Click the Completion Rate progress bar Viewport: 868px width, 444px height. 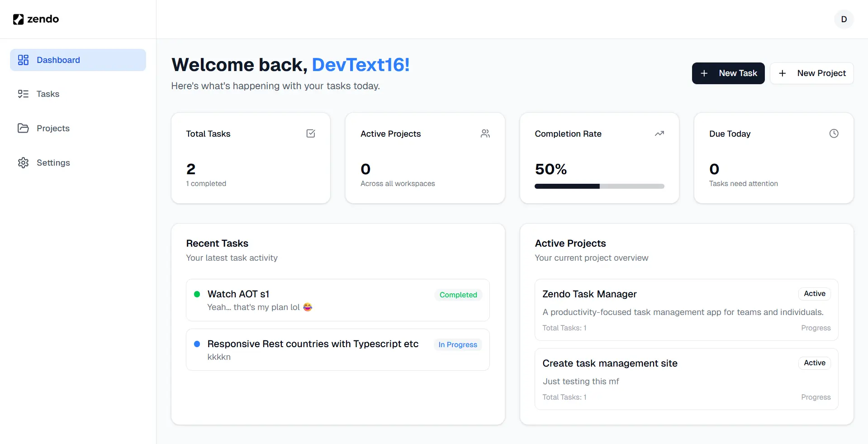pyautogui.click(x=599, y=186)
